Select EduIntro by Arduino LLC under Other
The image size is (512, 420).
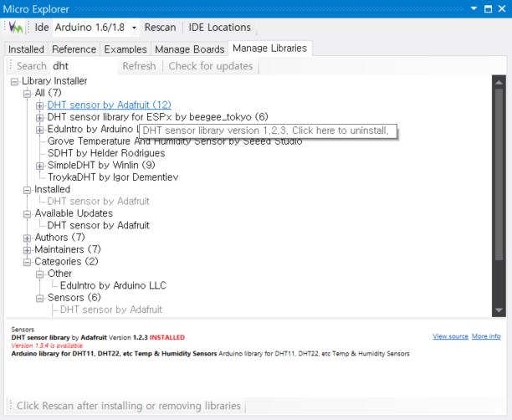tap(113, 286)
